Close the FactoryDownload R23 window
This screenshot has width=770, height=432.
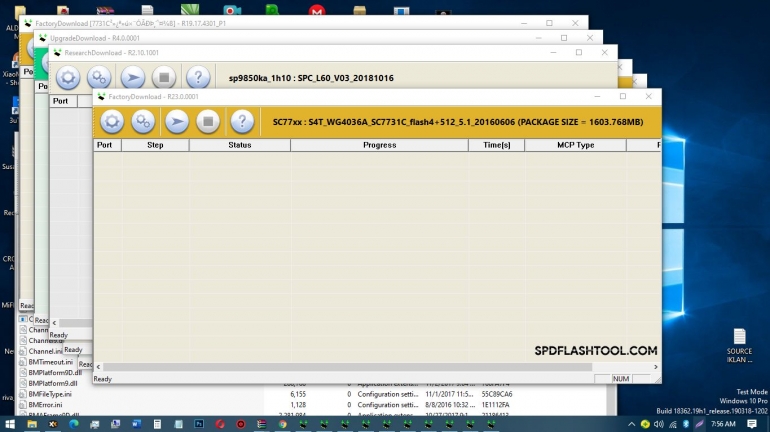[648, 96]
